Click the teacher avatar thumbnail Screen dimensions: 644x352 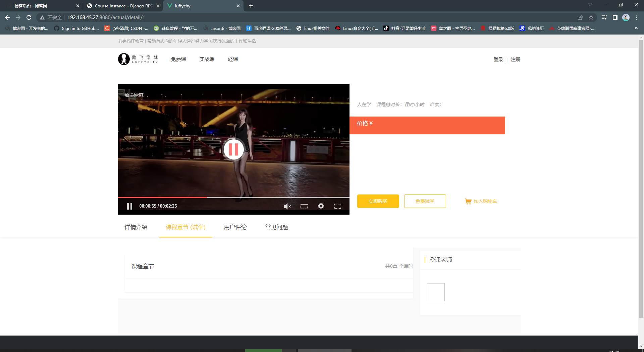[436, 292]
